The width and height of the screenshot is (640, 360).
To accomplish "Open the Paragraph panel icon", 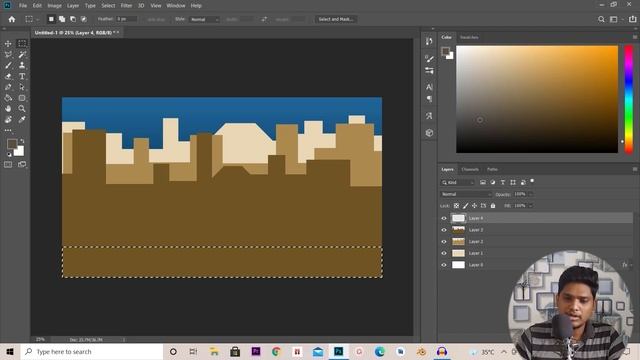I will coord(429,99).
